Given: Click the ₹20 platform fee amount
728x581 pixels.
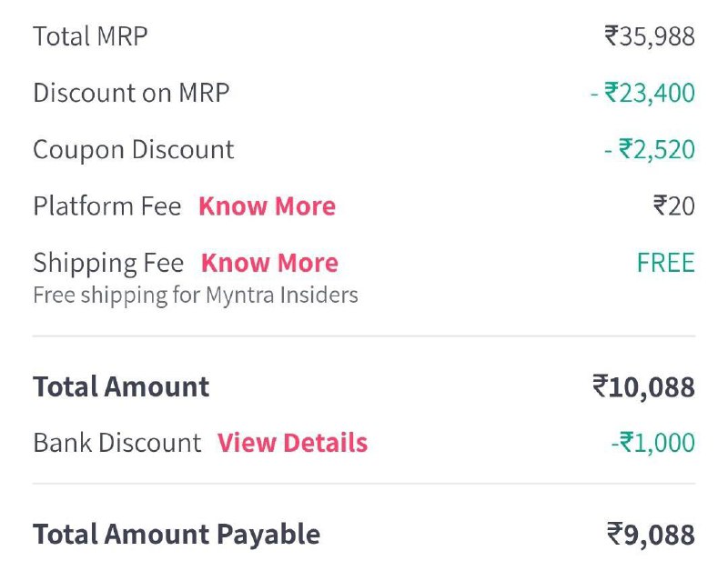Looking at the screenshot, I should click(x=674, y=206).
